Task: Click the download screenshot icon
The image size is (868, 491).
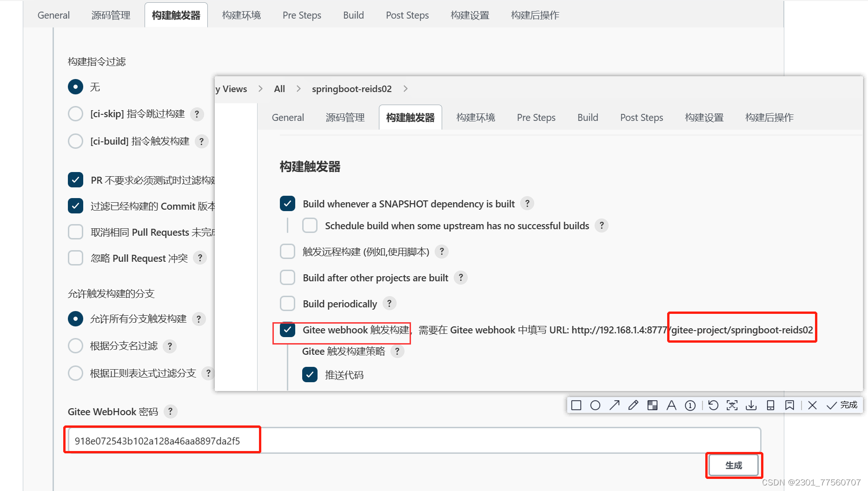Action: pos(751,405)
